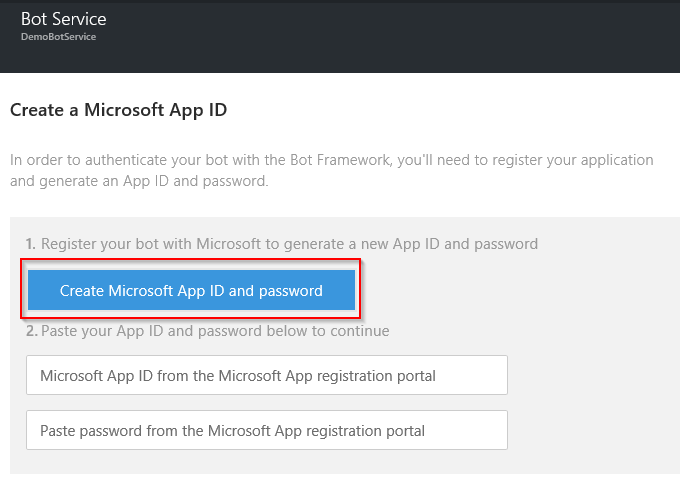
Task: Click gray panel space right of the blue button
Action: 510,291
